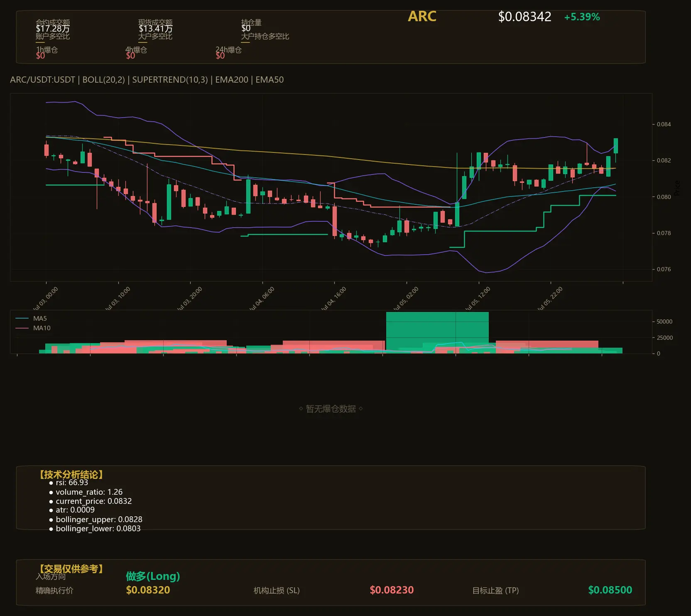Click the Jul 03, 00:00 time axis label
The image size is (691, 616).
(x=46, y=298)
